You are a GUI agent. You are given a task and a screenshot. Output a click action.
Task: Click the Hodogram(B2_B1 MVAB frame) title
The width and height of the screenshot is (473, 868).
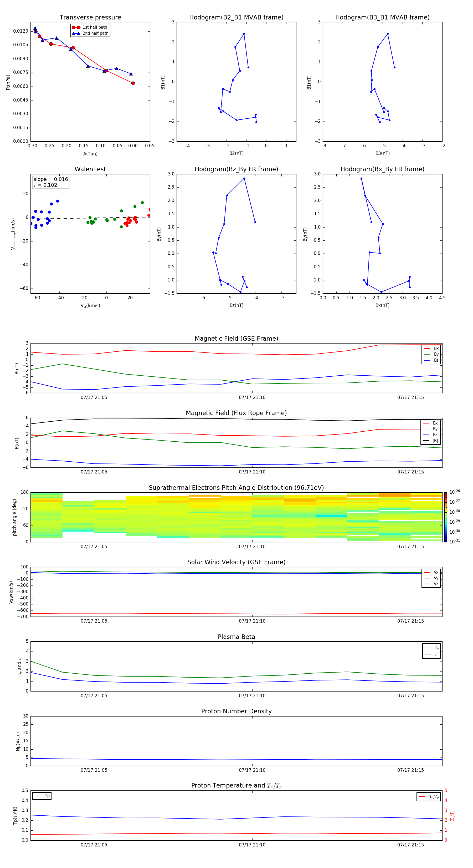(x=236, y=18)
